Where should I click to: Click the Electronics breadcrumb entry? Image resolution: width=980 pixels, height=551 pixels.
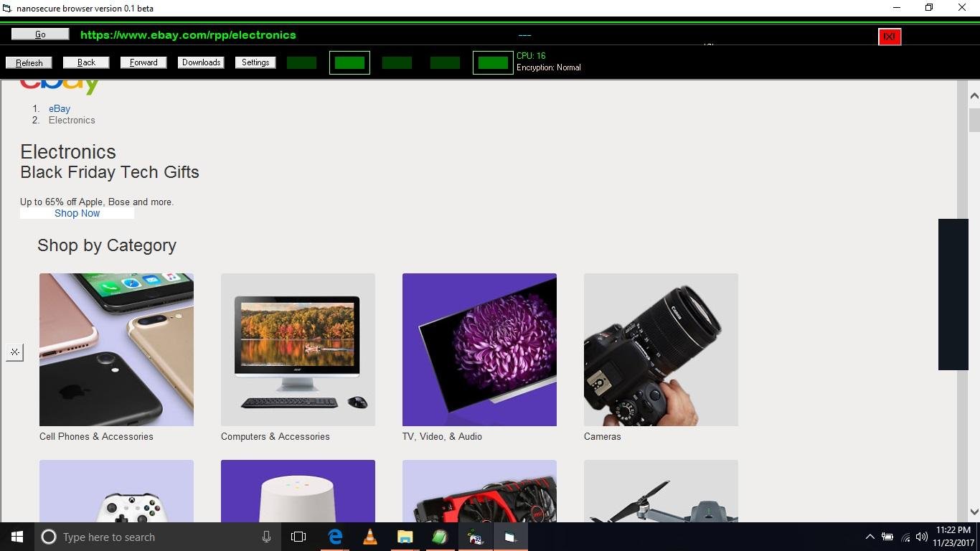[72, 120]
